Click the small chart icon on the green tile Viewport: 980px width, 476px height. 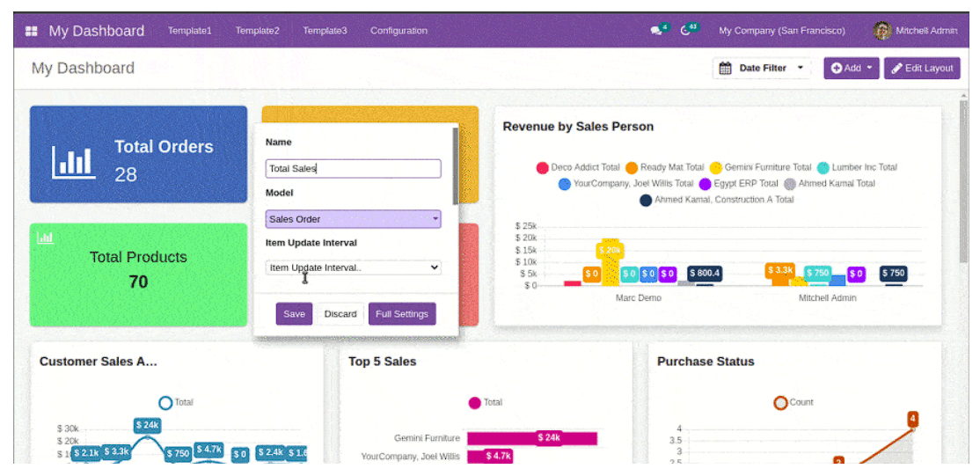coord(45,238)
